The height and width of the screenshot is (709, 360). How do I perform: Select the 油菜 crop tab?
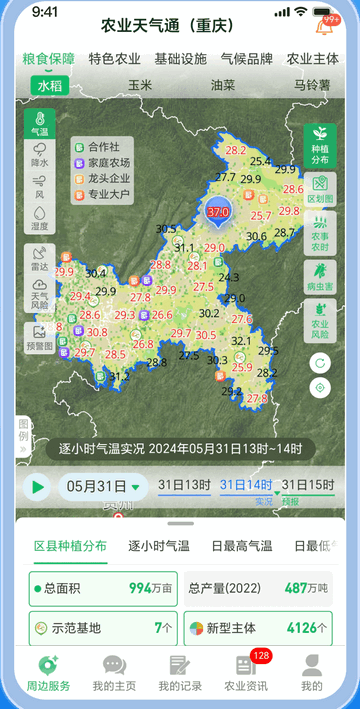coord(223,85)
